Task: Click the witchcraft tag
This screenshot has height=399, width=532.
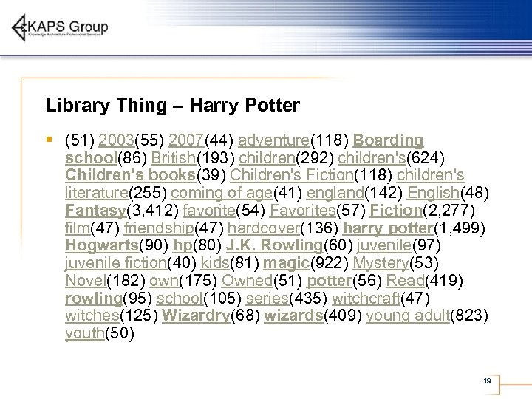Action: coord(366,299)
